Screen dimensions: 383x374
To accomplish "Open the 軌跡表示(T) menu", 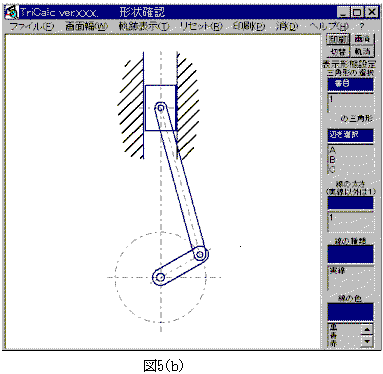I will [144, 26].
